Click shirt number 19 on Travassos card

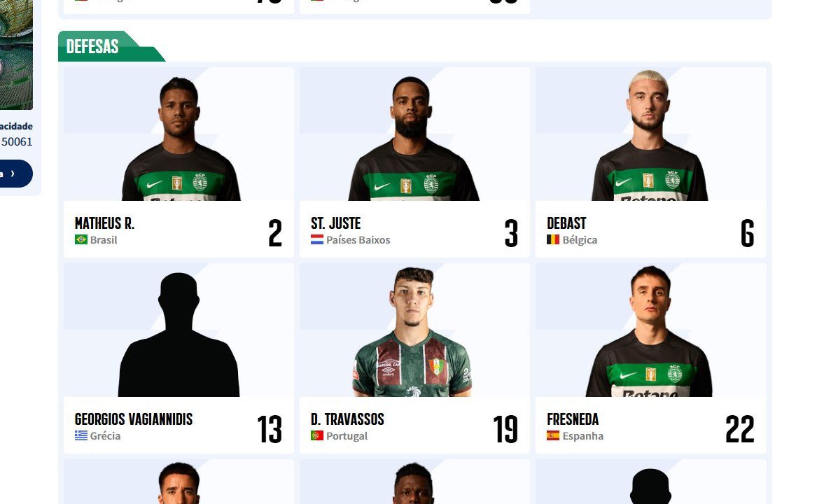505,428
